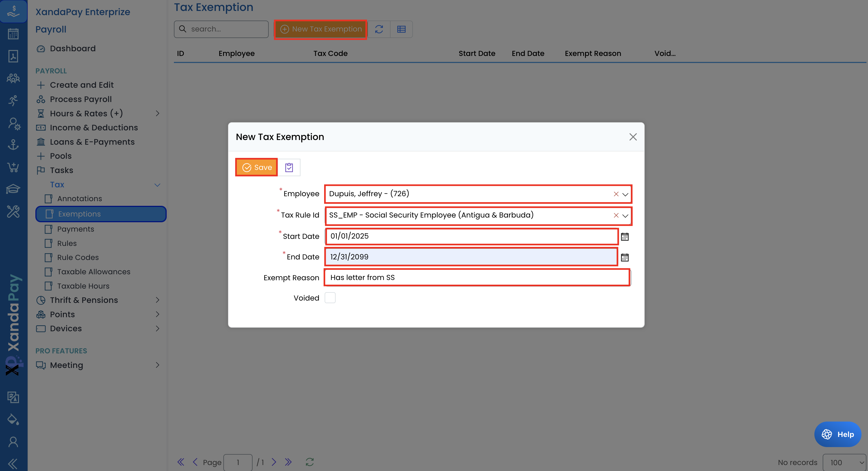Open the page size 100 dropdown

pyautogui.click(x=844, y=462)
